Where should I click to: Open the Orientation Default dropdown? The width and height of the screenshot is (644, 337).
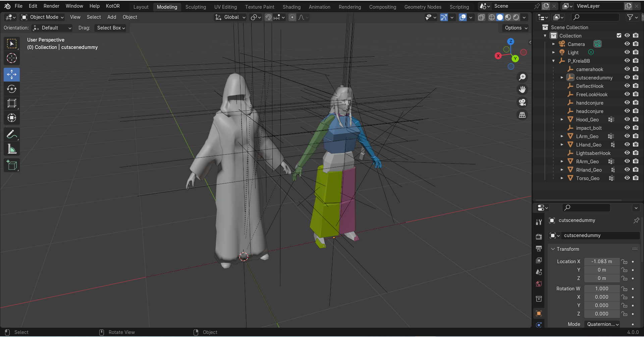(52, 28)
